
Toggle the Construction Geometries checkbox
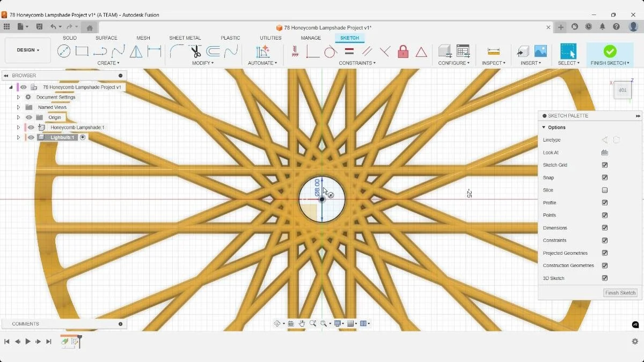pyautogui.click(x=605, y=265)
